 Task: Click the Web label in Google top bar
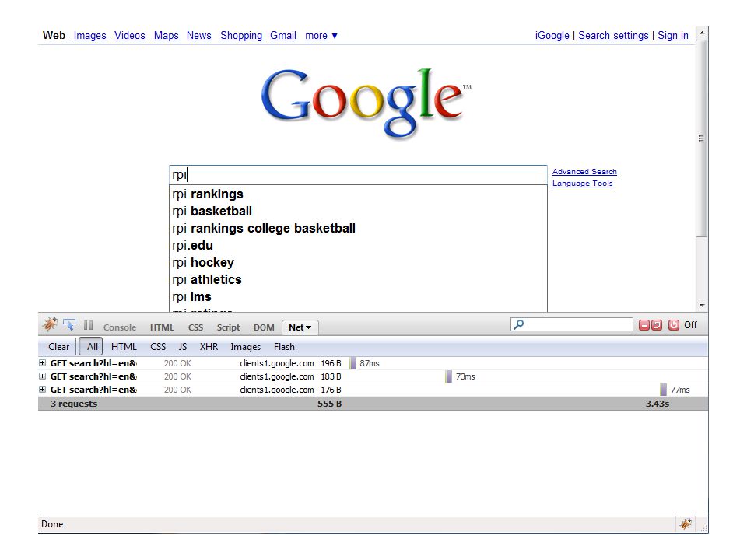pos(54,35)
